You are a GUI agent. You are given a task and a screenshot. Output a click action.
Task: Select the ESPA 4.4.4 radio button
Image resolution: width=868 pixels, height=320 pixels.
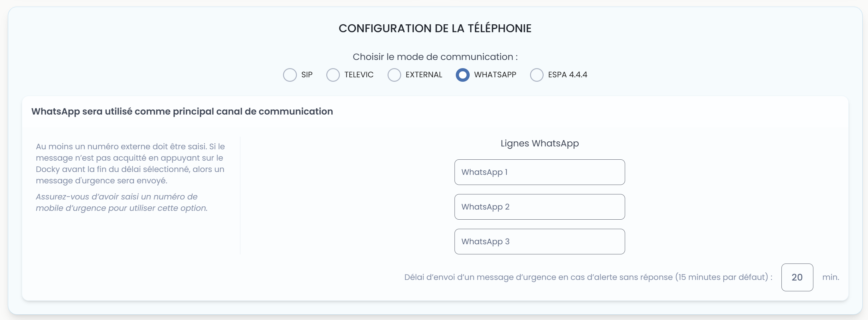(536, 75)
